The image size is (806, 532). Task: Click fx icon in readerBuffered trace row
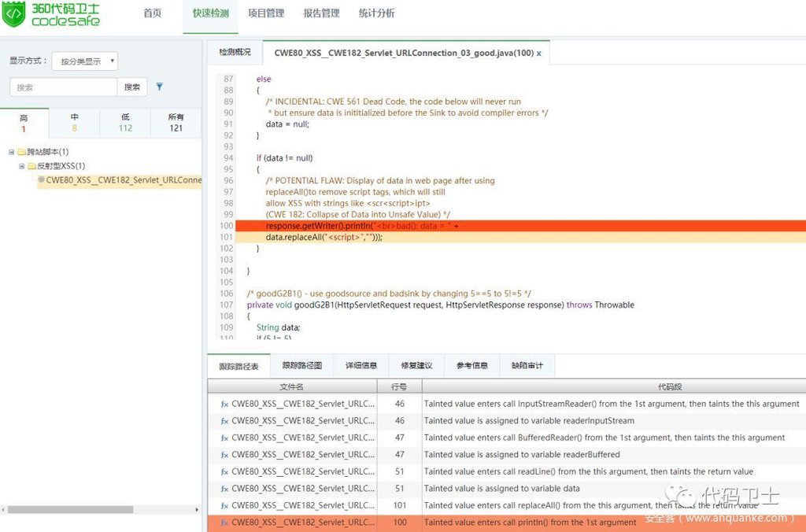click(224, 455)
